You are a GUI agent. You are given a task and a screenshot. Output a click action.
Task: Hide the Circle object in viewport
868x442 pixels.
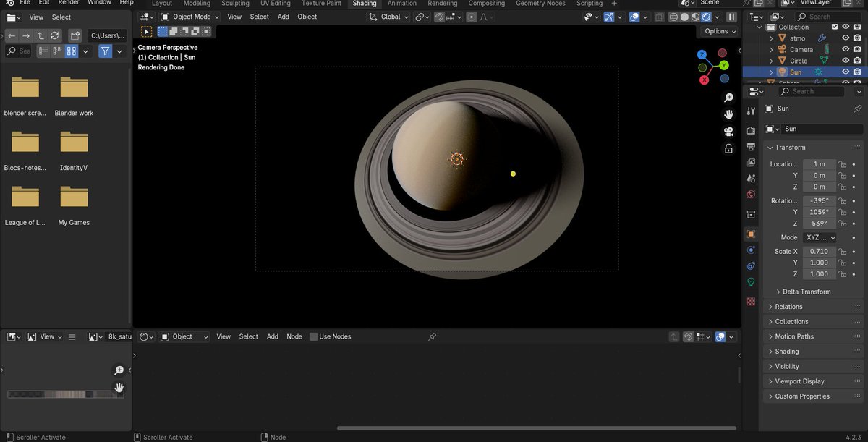coord(846,61)
